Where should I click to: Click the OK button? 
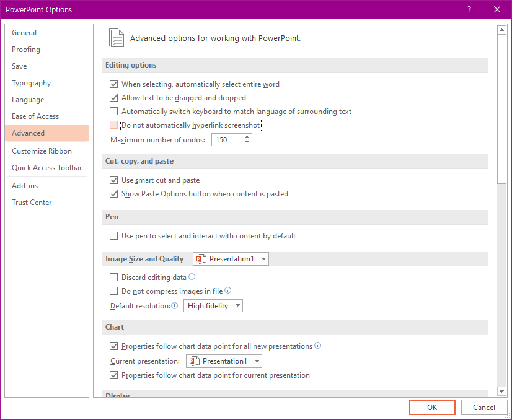[x=432, y=407]
